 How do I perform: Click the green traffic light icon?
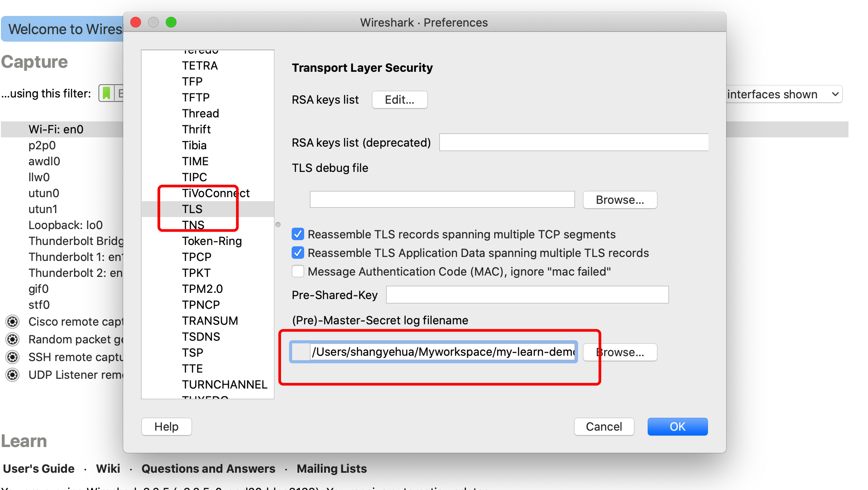pos(172,22)
